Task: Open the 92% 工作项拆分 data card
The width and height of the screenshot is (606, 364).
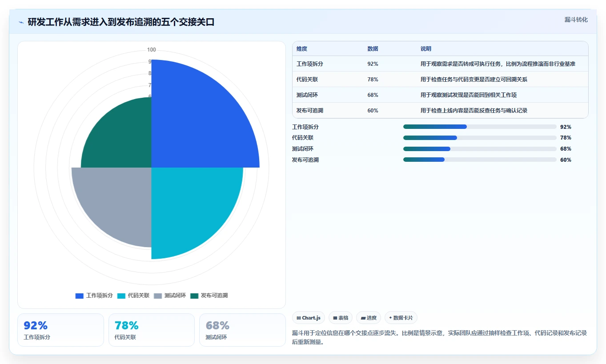Action: [x=60, y=330]
